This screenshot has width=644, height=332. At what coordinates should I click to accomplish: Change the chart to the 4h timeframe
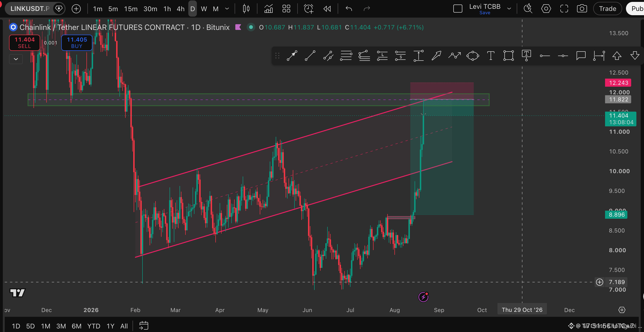180,9
